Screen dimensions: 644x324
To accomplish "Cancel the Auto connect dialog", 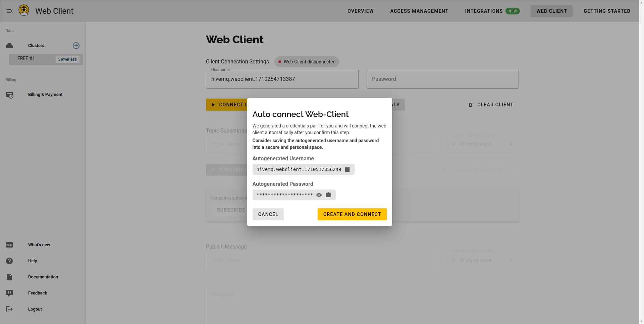I will [268, 214].
